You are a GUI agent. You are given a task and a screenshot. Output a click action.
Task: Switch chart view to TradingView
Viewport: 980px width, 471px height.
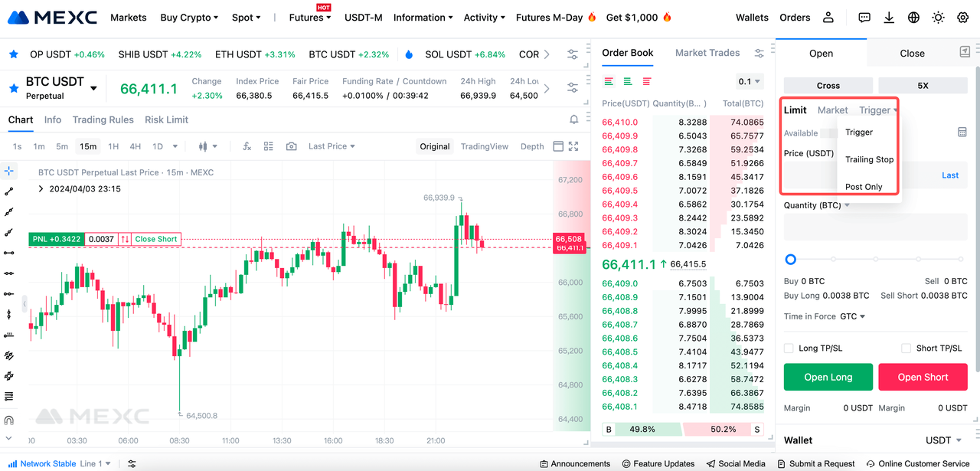pyautogui.click(x=485, y=146)
